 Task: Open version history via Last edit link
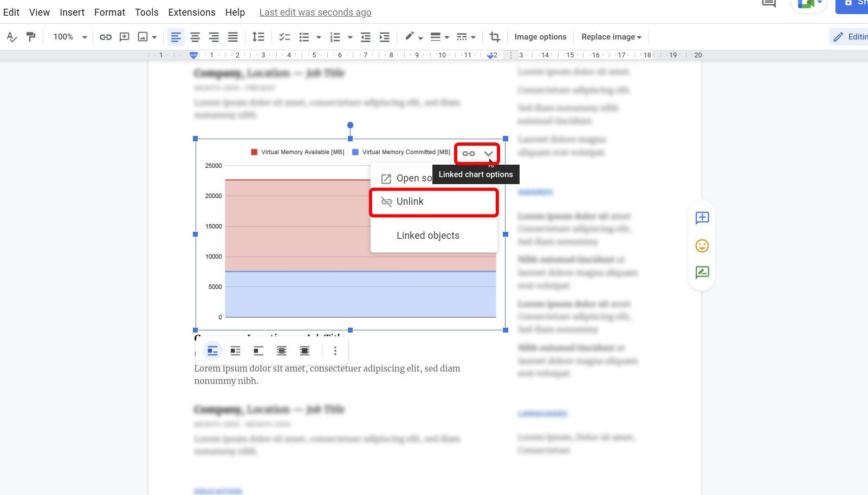(315, 12)
